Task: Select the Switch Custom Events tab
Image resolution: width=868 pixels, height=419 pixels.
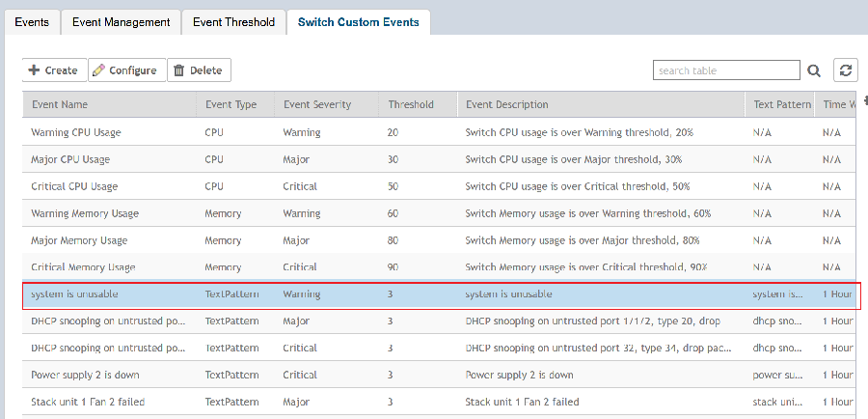Action: [x=358, y=22]
